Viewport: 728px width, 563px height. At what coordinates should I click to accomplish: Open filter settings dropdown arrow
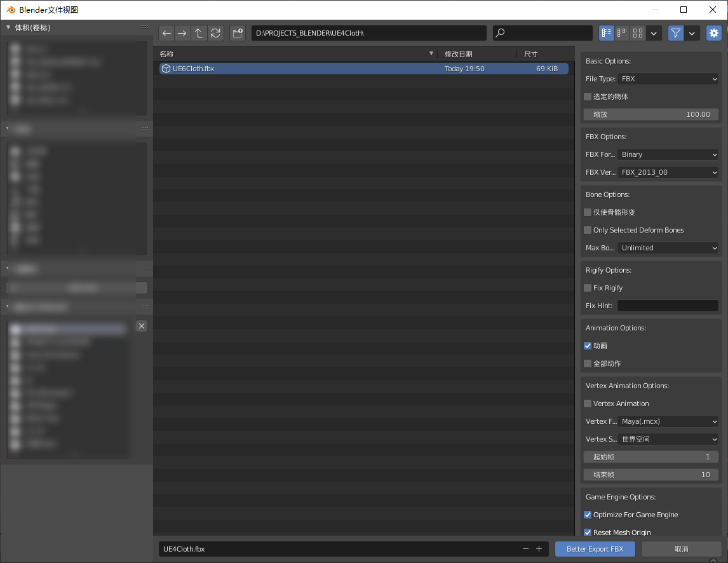tap(692, 33)
